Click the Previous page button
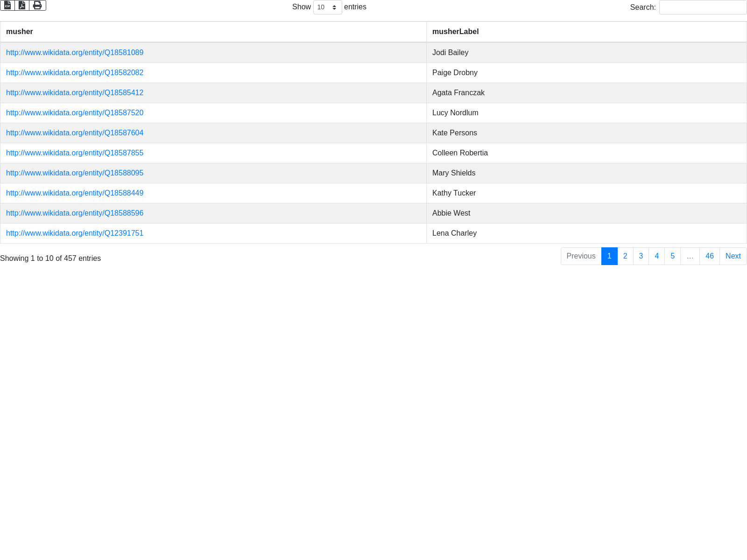Viewport: 747px width, 560px height. [x=581, y=256]
